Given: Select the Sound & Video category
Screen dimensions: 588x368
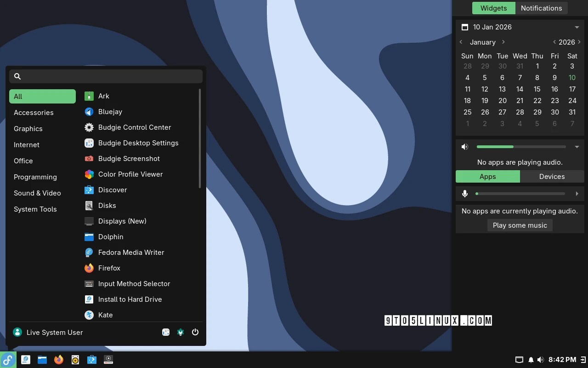Looking at the screenshot, I should (x=37, y=193).
